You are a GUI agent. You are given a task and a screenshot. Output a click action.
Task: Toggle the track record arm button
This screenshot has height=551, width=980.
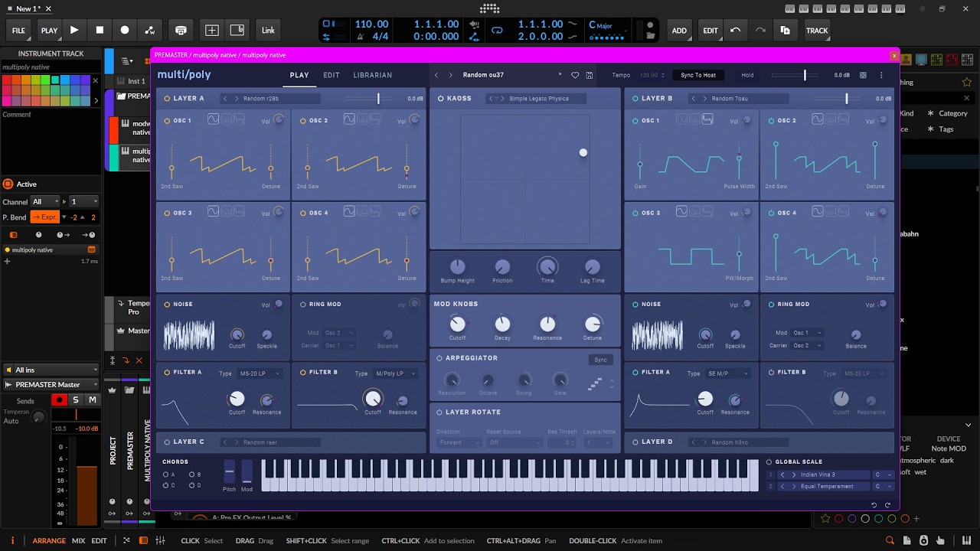(59, 399)
